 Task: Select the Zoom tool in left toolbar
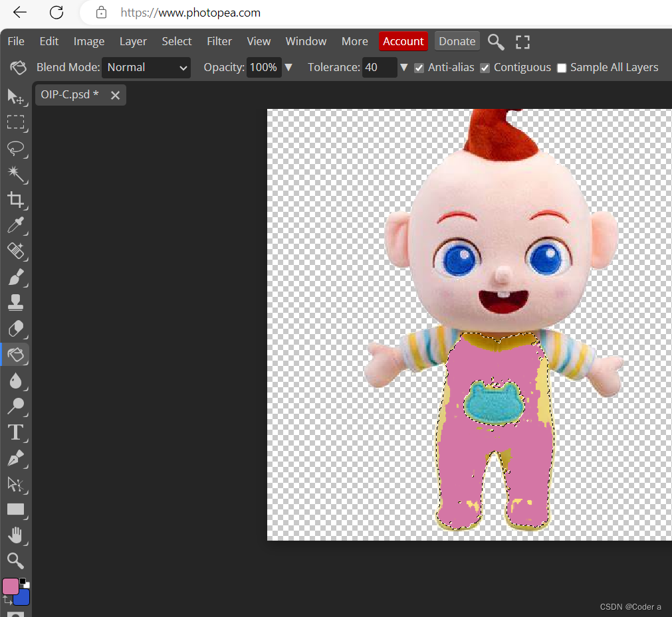pyautogui.click(x=16, y=561)
